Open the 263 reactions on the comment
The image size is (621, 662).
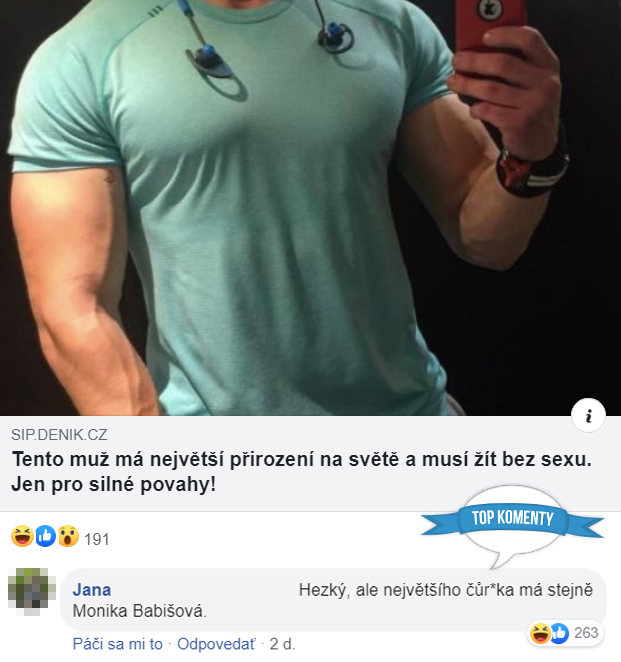click(586, 633)
